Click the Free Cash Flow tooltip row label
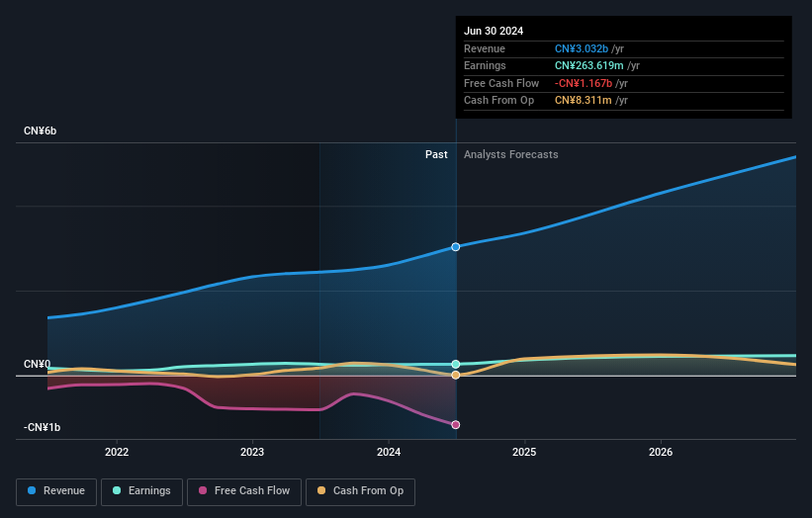812x518 pixels. (501, 83)
